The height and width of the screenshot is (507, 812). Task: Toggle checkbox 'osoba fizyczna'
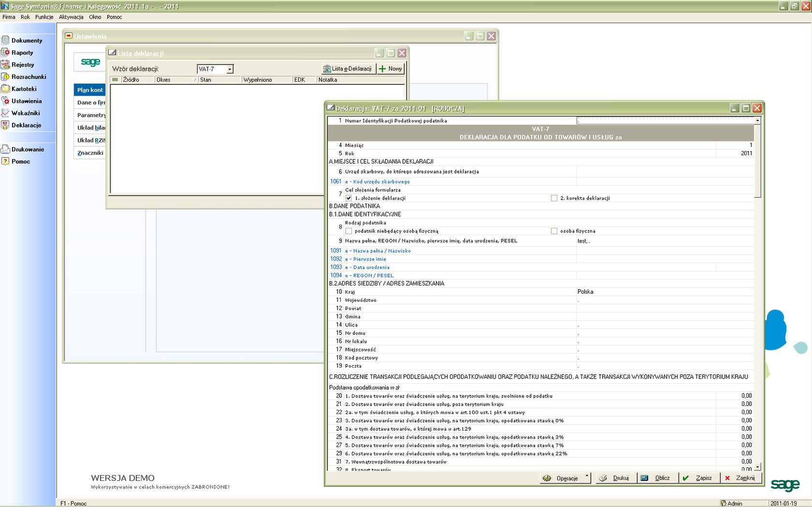click(x=554, y=231)
